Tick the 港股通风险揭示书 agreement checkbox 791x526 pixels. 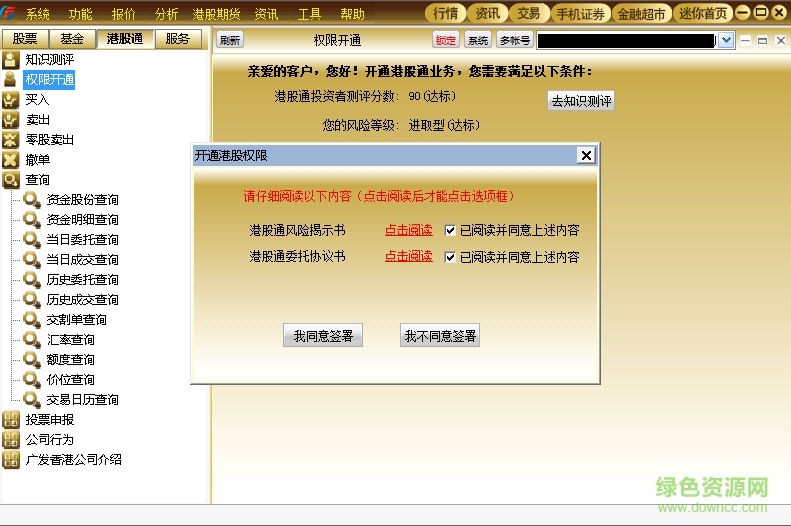click(450, 230)
